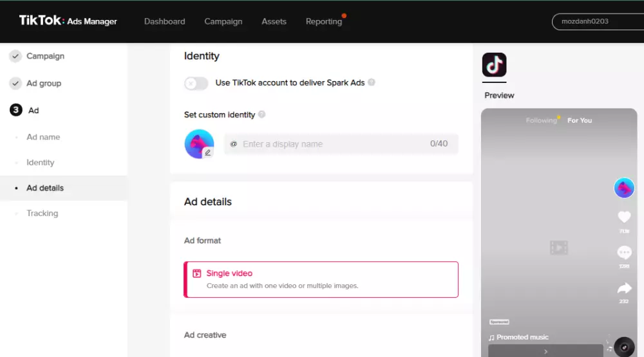Screen dimensions: 644x357
Task: Click the Preview label
Action: (499, 95)
